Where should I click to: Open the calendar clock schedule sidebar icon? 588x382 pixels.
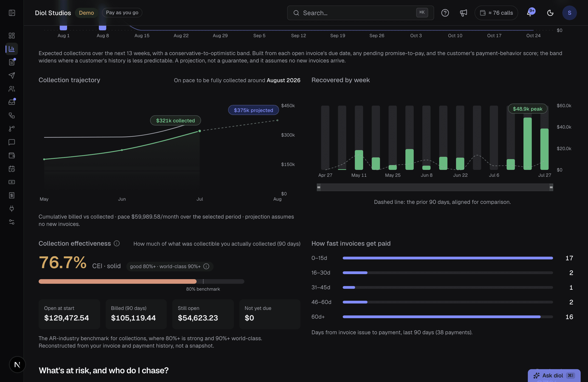coord(12,169)
